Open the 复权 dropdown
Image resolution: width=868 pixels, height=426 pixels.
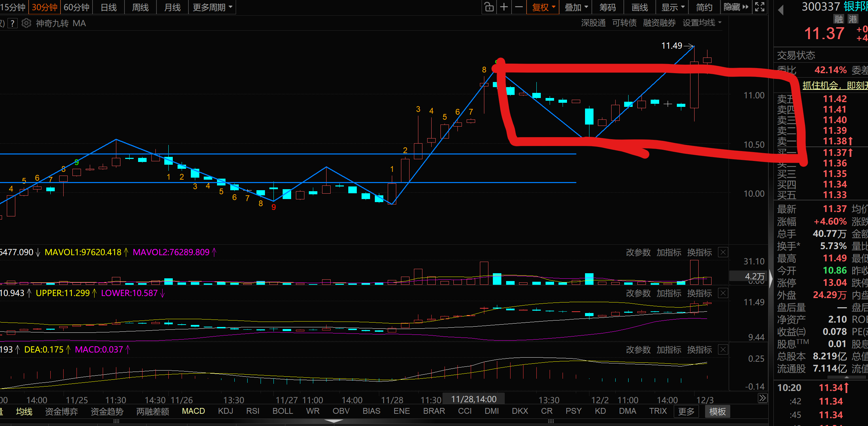543,7
